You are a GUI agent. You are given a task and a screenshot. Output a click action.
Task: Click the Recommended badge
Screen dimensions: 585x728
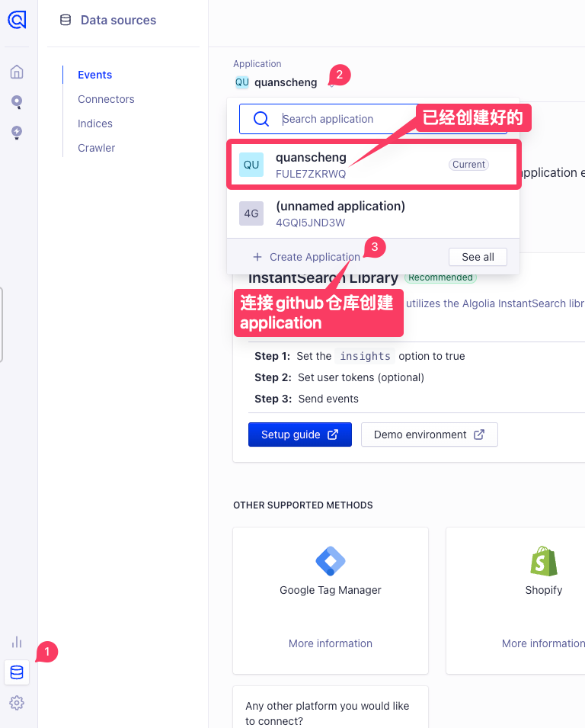point(440,277)
